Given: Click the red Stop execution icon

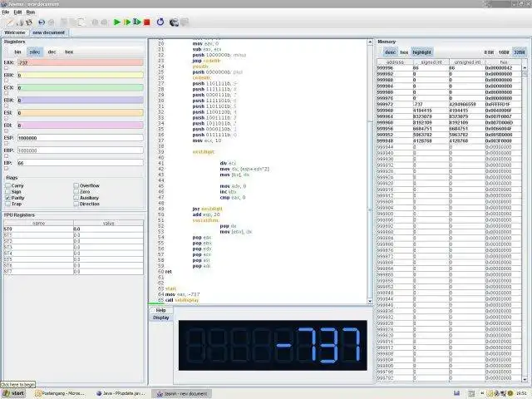Looking at the screenshot, I should (x=147, y=22).
